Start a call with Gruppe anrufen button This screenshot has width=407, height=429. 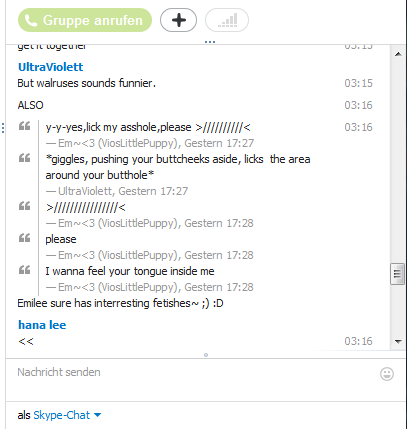[x=85, y=20]
